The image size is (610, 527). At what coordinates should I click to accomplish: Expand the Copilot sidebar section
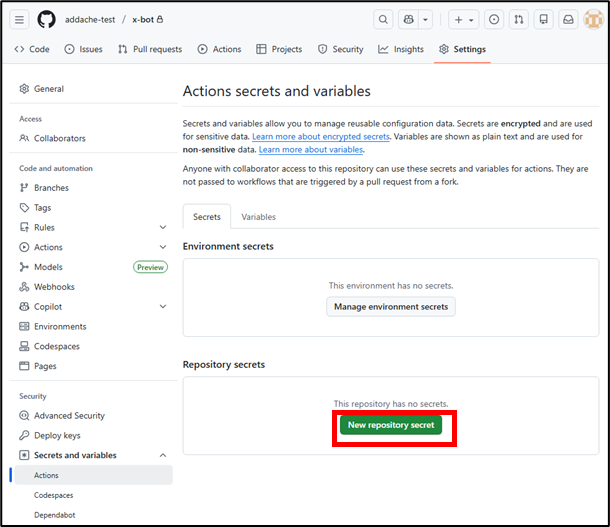click(163, 307)
